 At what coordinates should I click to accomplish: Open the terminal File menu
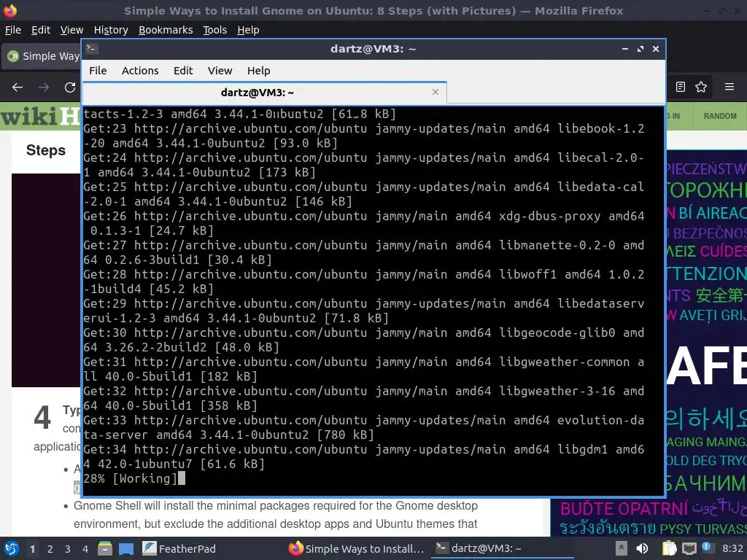click(x=98, y=71)
